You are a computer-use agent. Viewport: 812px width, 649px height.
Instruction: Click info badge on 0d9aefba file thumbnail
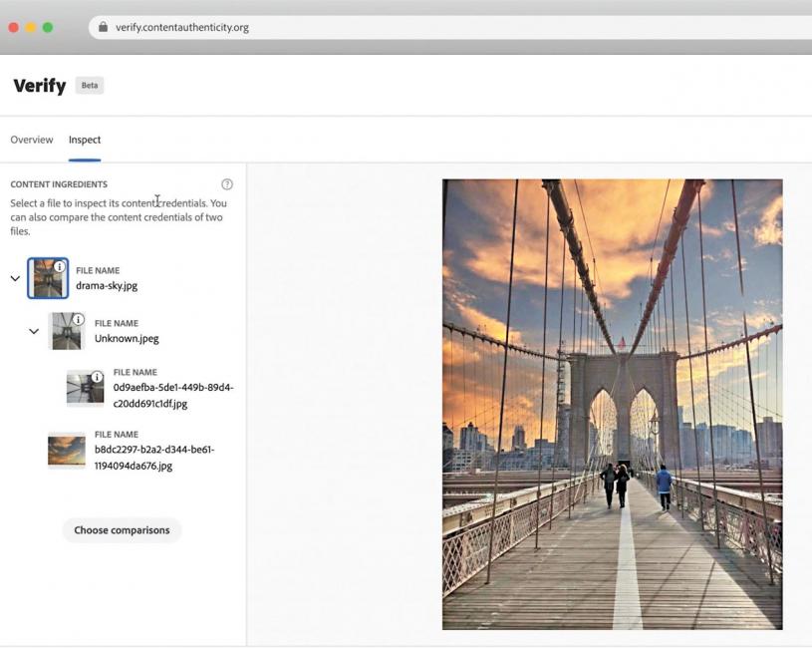pos(97,377)
